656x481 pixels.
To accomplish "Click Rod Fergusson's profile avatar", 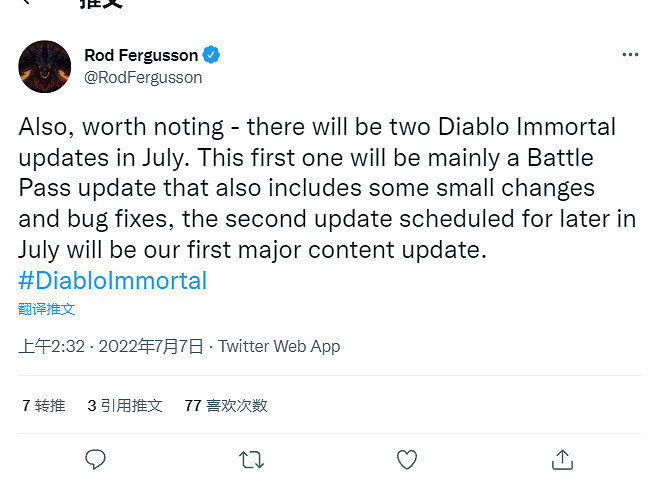I will point(45,66).
